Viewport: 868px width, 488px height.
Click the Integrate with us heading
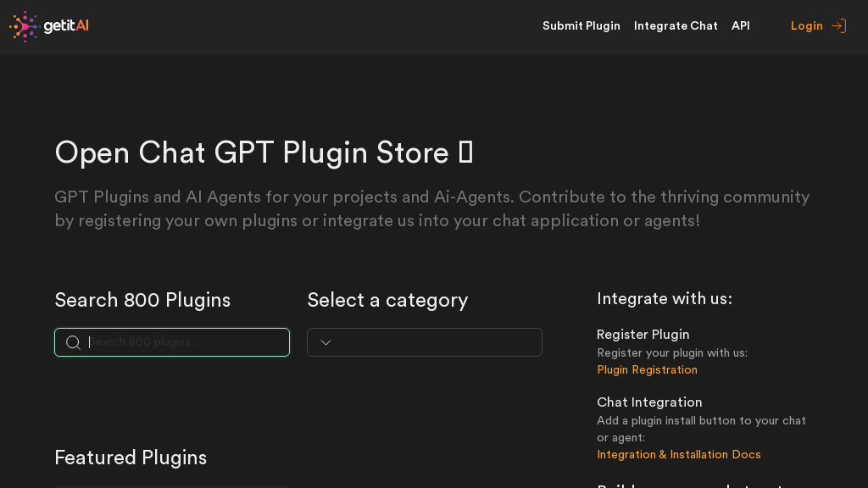(x=664, y=299)
